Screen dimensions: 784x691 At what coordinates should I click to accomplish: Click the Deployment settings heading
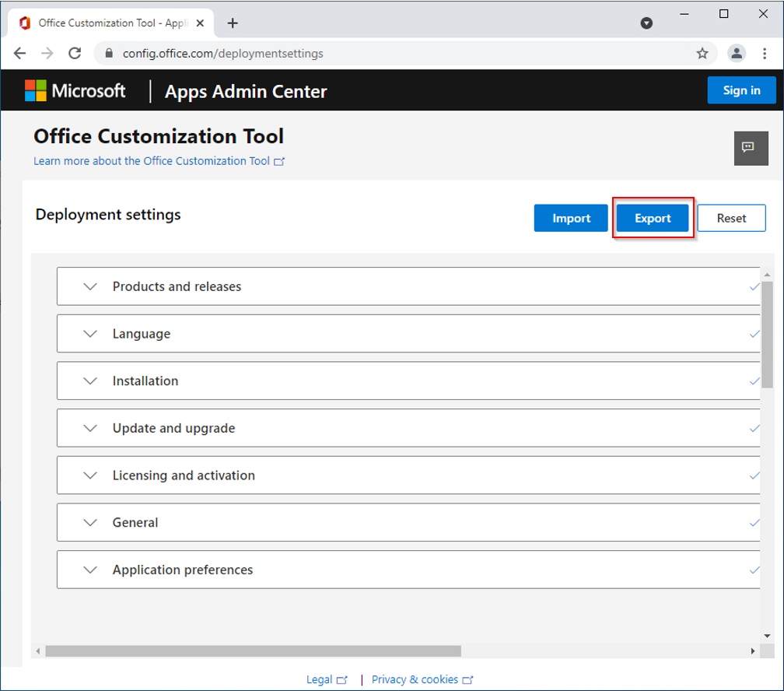point(108,215)
